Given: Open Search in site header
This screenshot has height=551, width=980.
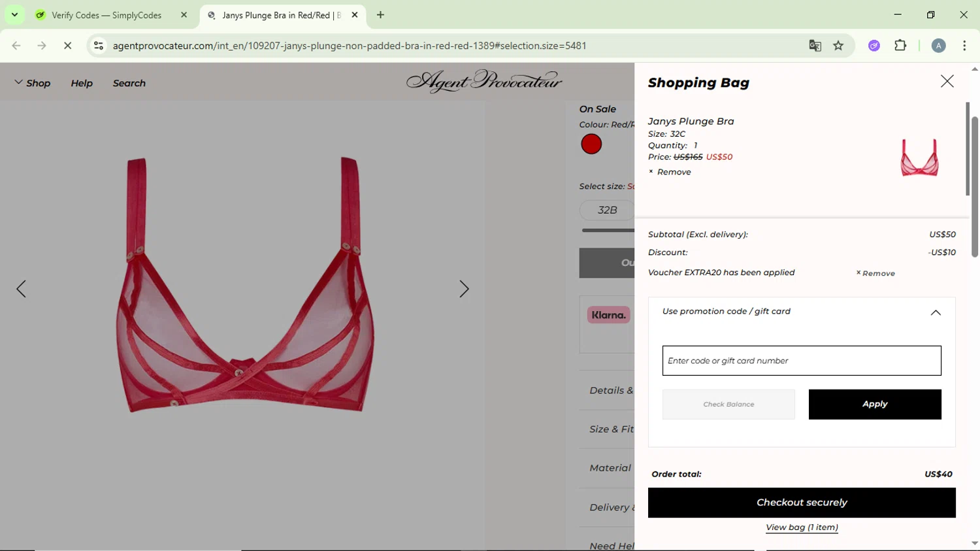Looking at the screenshot, I should click(129, 83).
